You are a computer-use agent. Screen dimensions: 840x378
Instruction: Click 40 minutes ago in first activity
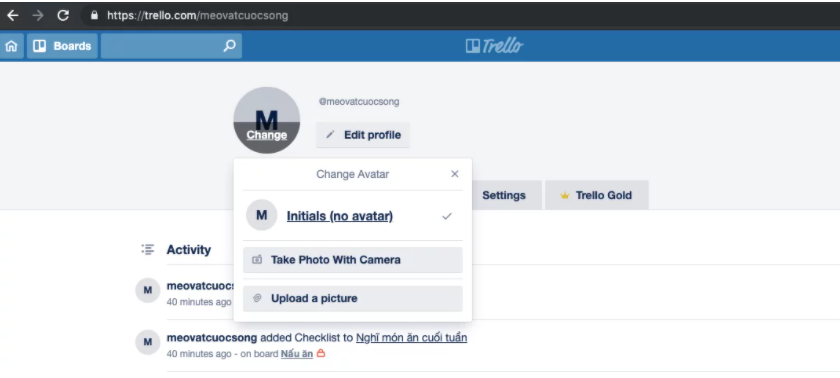199,302
